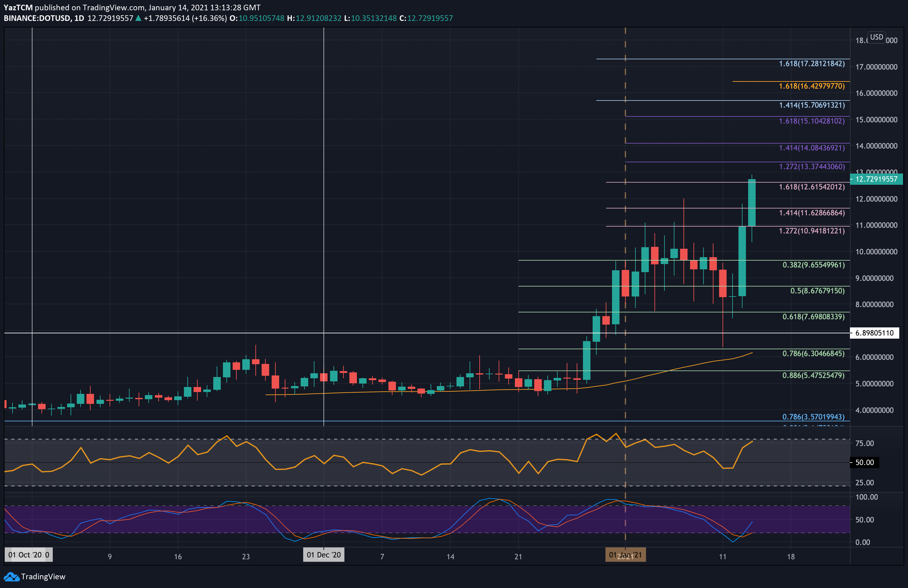The image size is (908, 588).
Task: Select the orange 1.618(16.42979770) Fibonacci label
Action: [812, 86]
